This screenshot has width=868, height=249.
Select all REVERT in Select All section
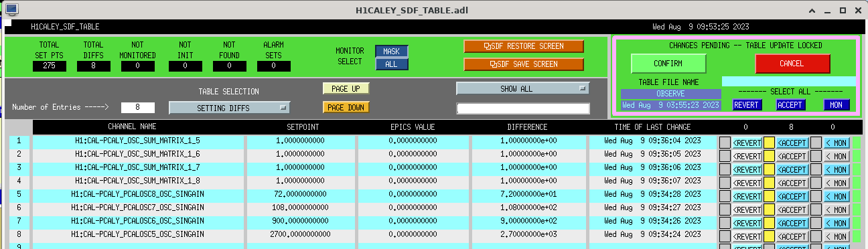pyautogui.click(x=747, y=105)
